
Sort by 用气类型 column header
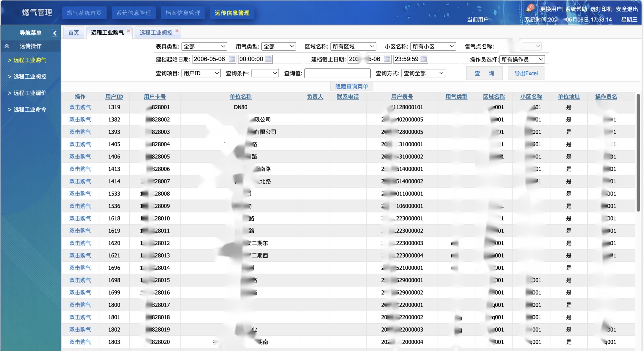coord(456,97)
